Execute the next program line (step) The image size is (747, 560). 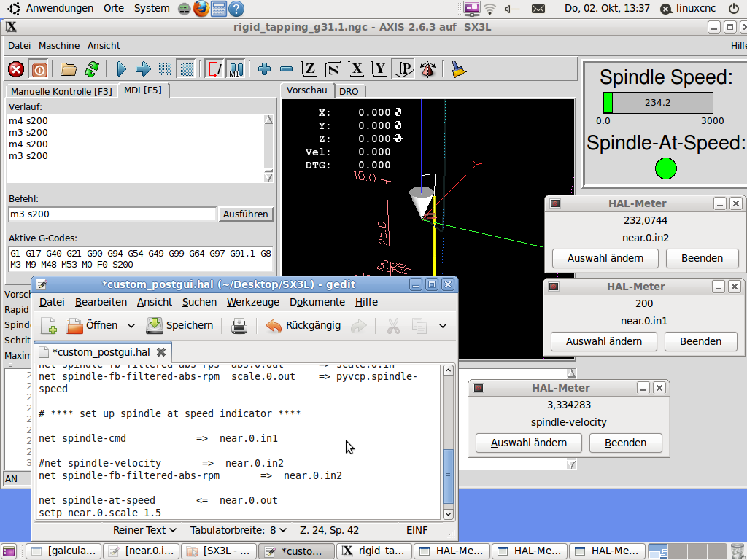pos(143,69)
